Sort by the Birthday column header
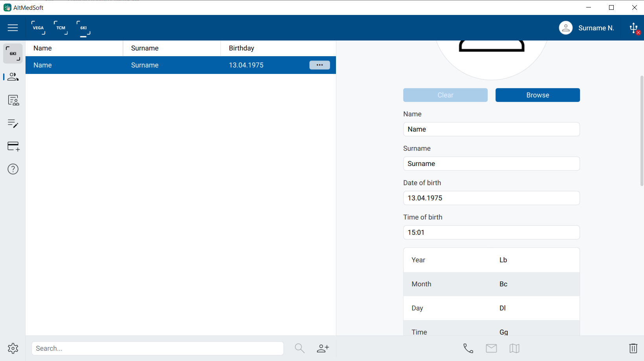 click(x=242, y=48)
